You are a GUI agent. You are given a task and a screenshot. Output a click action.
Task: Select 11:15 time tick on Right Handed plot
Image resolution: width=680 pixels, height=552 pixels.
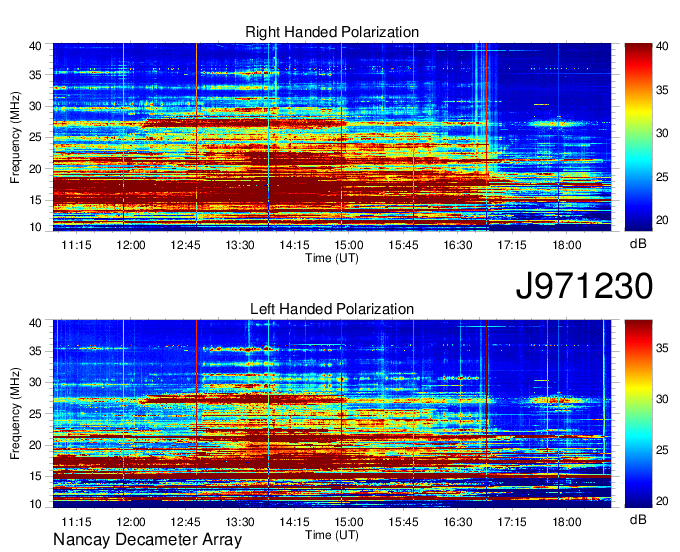pyautogui.click(x=76, y=245)
